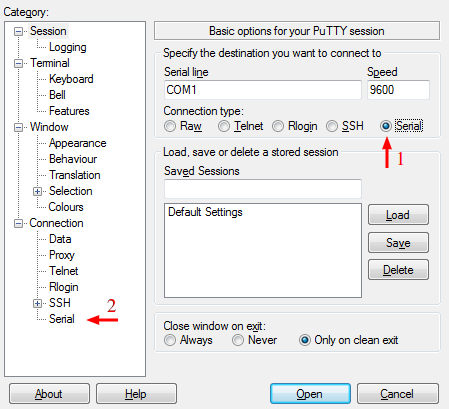Image resolution: width=449 pixels, height=409 pixels.
Task: Load the selected saved session
Action: point(398,215)
